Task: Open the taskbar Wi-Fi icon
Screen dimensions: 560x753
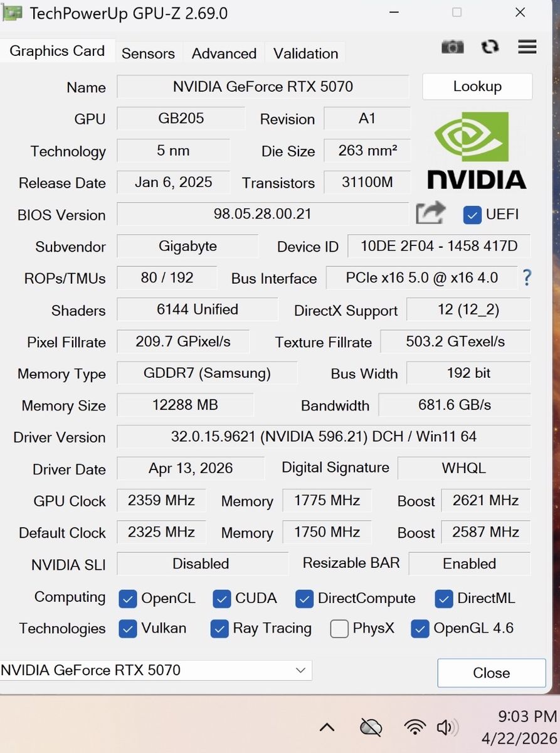Action: click(x=415, y=727)
